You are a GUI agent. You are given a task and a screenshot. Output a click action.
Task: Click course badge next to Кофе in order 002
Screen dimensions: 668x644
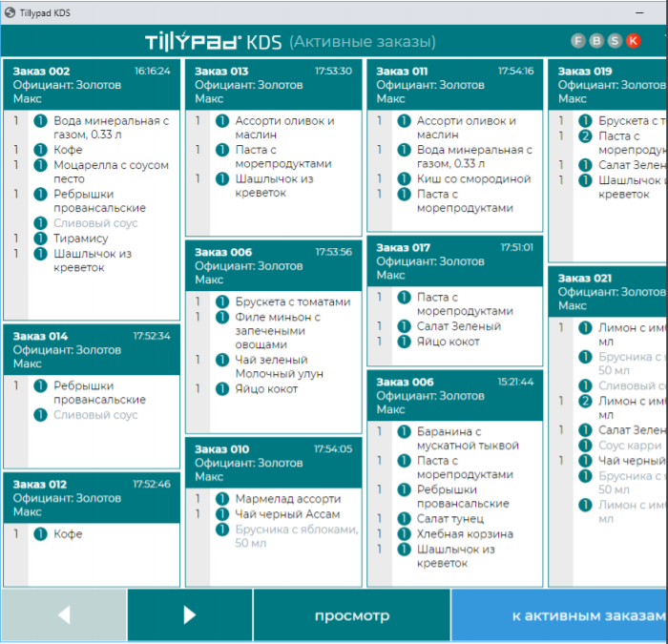pos(40,150)
